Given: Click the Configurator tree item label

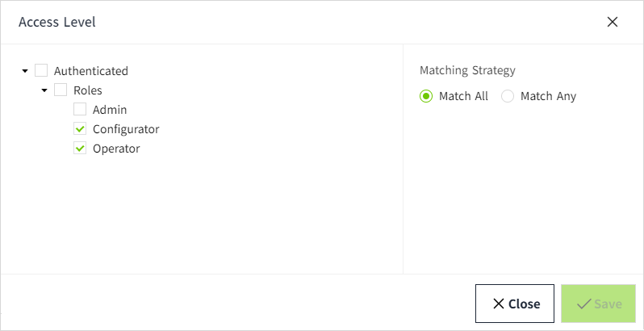Looking at the screenshot, I should tap(126, 129).
